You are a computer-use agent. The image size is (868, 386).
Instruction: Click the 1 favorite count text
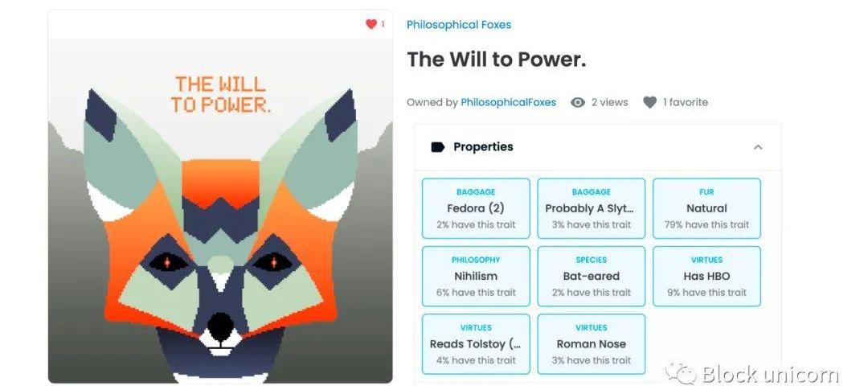686,102
